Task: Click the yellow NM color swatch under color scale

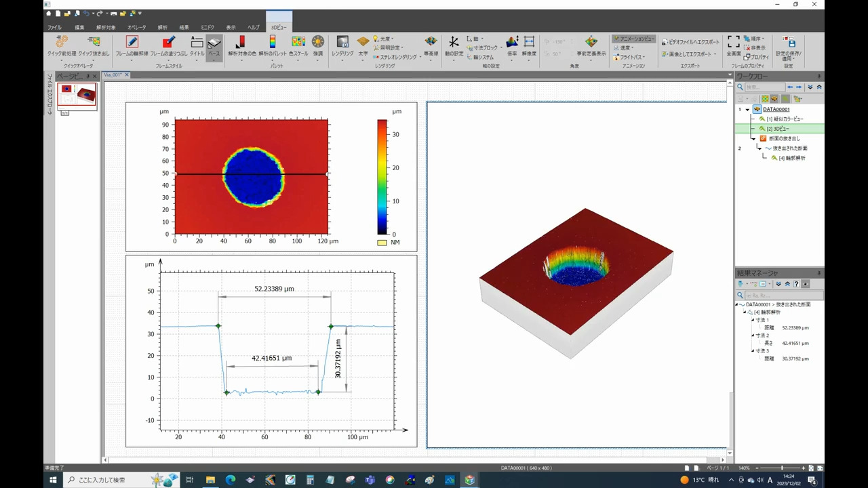Action: (382, 242)
